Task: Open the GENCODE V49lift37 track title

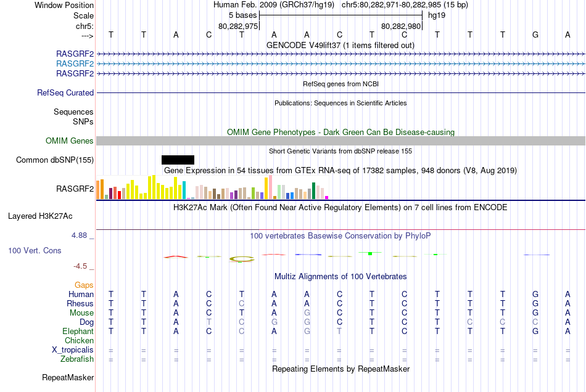Action: (340, 45)
